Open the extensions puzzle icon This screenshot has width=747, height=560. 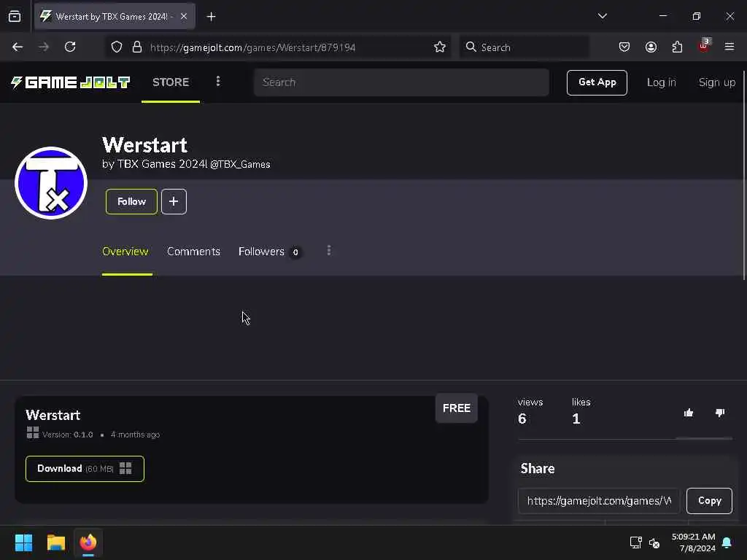677,47
